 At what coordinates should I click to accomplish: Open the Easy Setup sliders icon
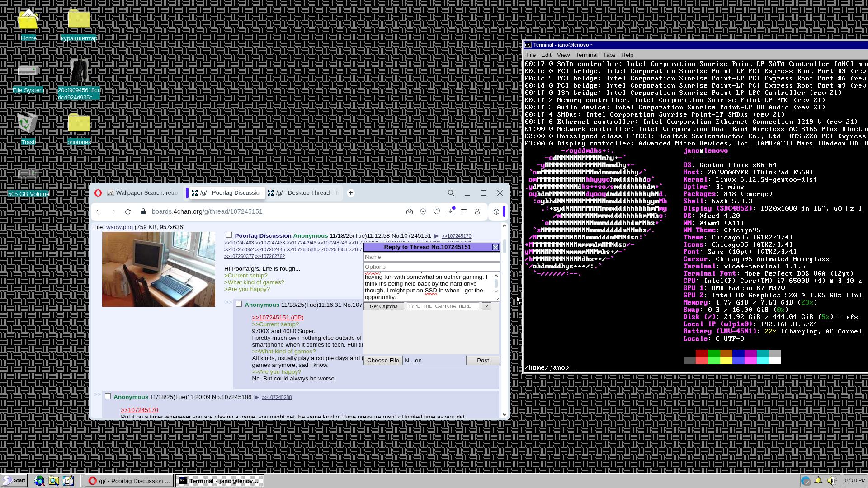click(x=464, y=211)
